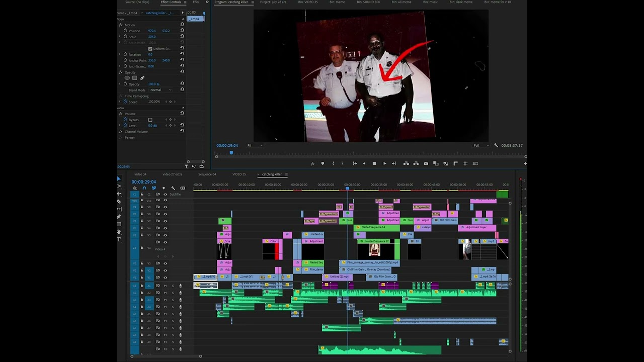Click the Opacity value 100.0 %
The width and height of the screenshot is (644, 362).
[153, 84]
